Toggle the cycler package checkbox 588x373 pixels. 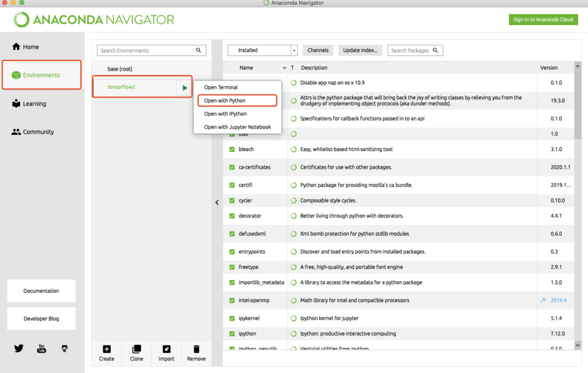point(232,200)
